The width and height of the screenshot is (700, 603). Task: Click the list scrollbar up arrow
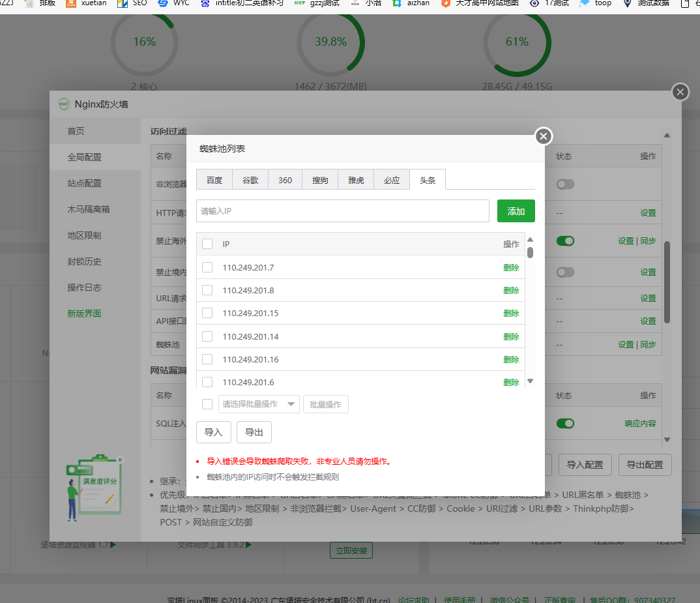pyautogui.click(x=530, y=240)
